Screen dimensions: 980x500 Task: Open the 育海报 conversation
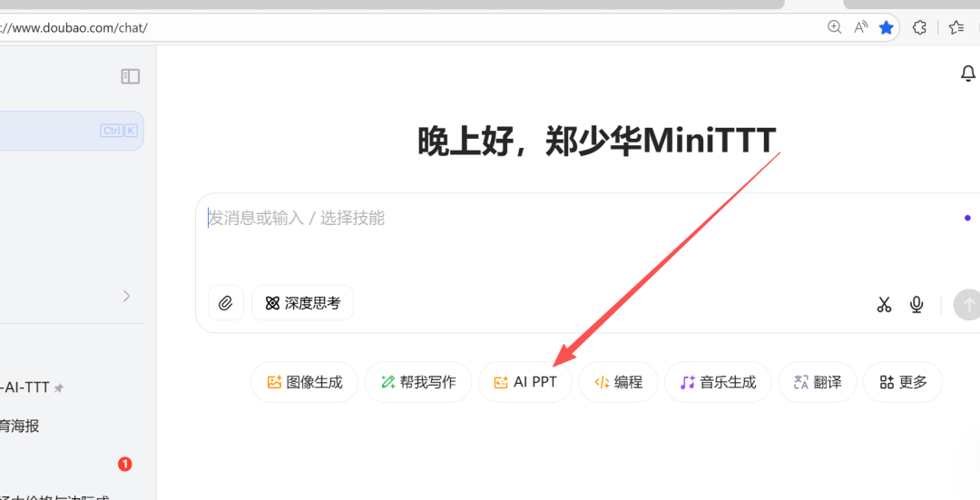20,426
